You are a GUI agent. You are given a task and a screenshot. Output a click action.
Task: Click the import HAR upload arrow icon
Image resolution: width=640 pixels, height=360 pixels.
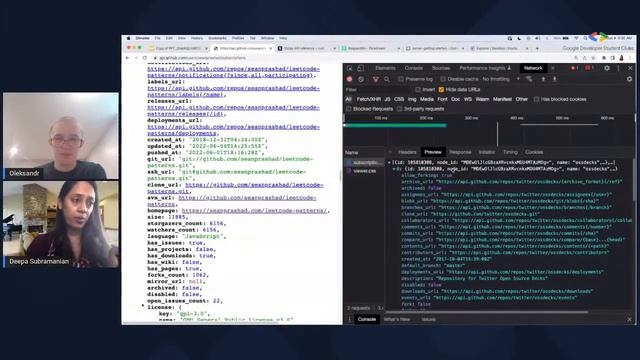[543, 79]
